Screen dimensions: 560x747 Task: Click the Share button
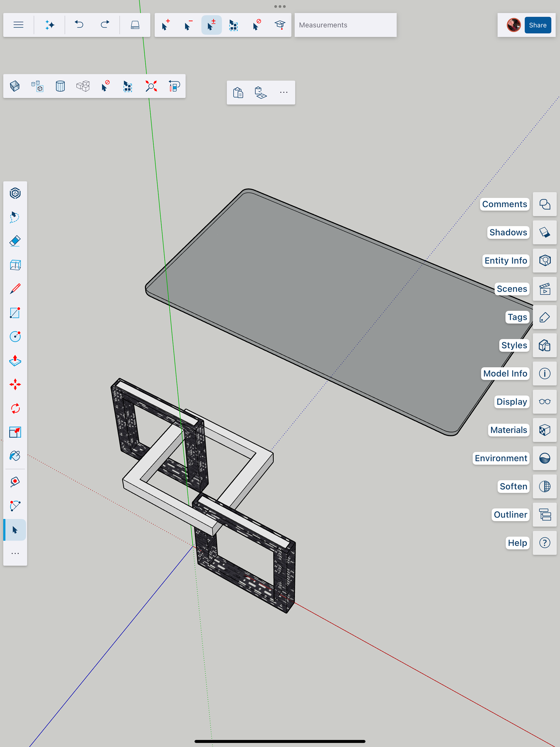[x=537, y=25]
